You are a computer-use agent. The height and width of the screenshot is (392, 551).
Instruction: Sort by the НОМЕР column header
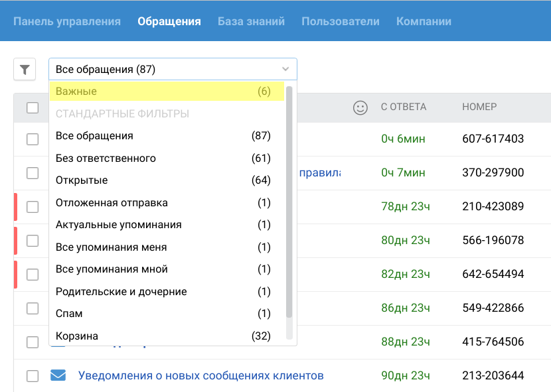point(479,107)
